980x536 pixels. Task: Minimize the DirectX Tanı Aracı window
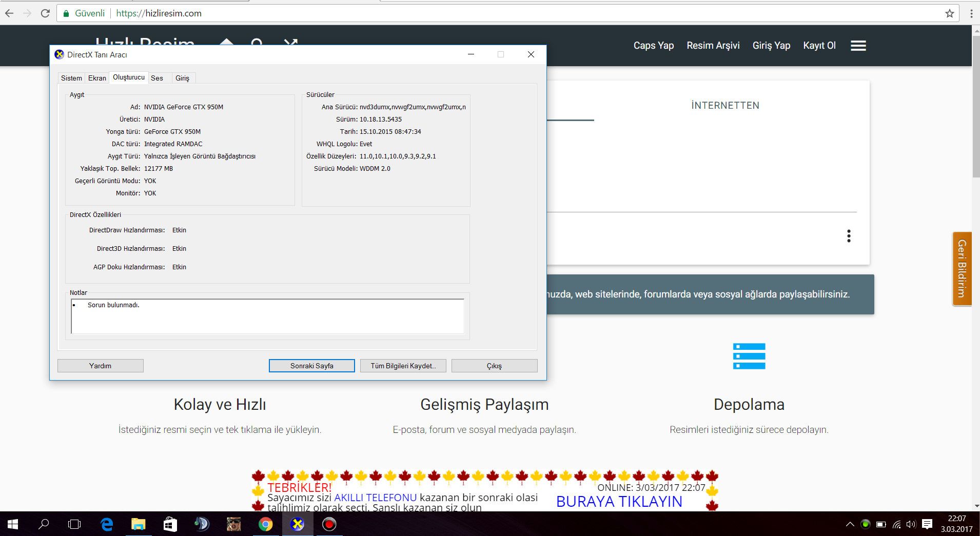[x=471, y=54]
